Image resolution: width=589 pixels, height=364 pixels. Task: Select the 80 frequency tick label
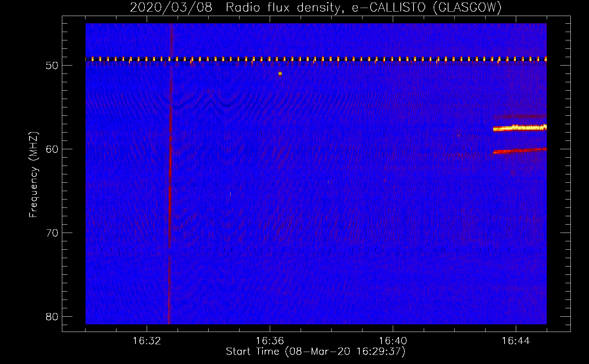[x=52, y=317]
